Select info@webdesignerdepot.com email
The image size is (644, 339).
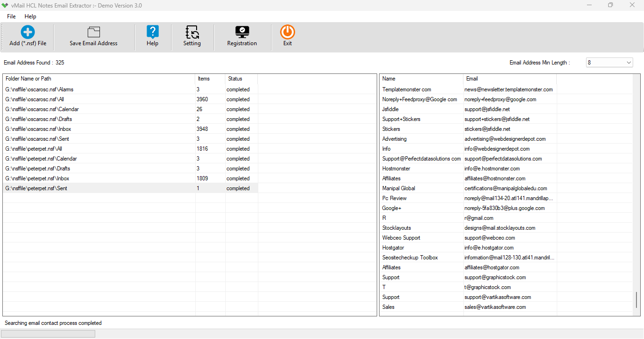497,149
